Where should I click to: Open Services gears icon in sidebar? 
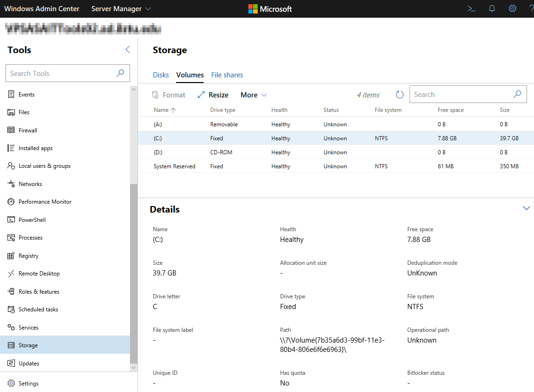(x=11, y=327)
